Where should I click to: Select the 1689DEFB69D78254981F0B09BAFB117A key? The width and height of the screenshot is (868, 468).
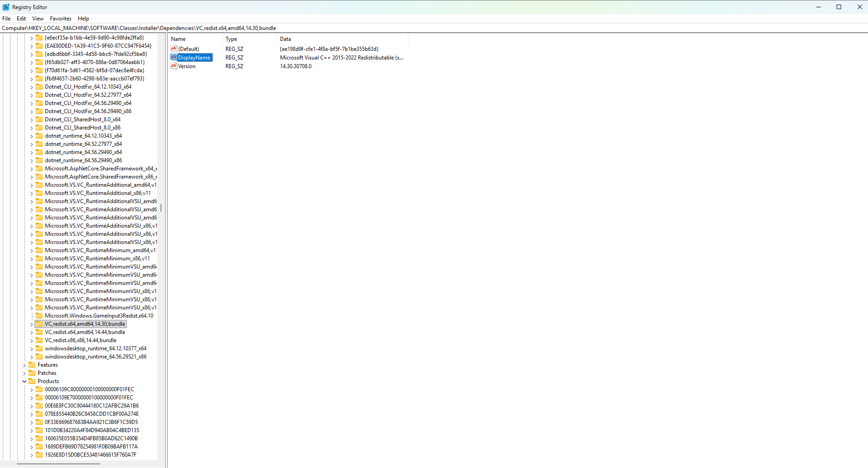point(91,447)
